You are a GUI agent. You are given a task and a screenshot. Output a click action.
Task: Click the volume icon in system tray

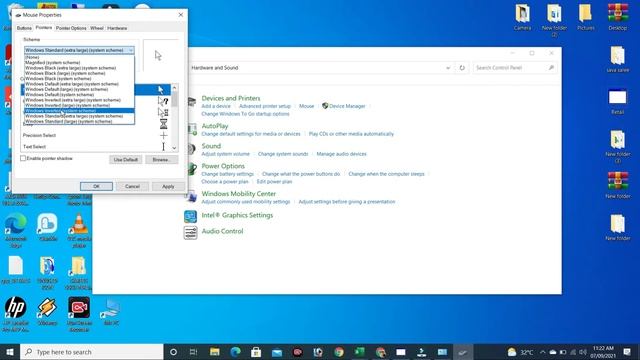click(x=583, y=352)
